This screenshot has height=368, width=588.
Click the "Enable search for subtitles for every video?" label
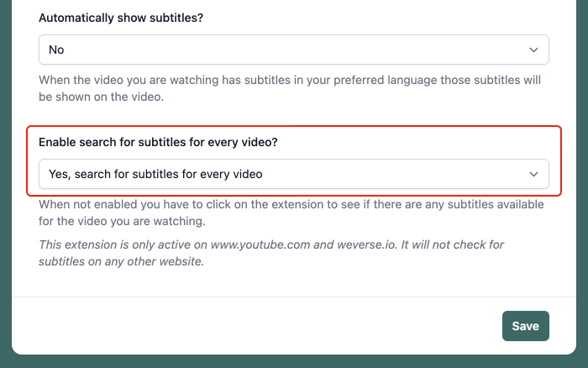[x=158, y=142]
